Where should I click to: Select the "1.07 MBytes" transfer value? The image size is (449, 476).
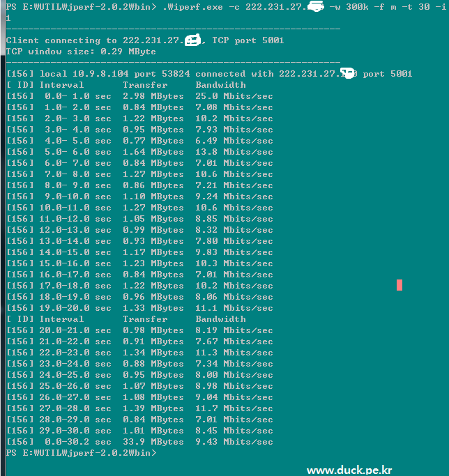click(x=153, y=386)
